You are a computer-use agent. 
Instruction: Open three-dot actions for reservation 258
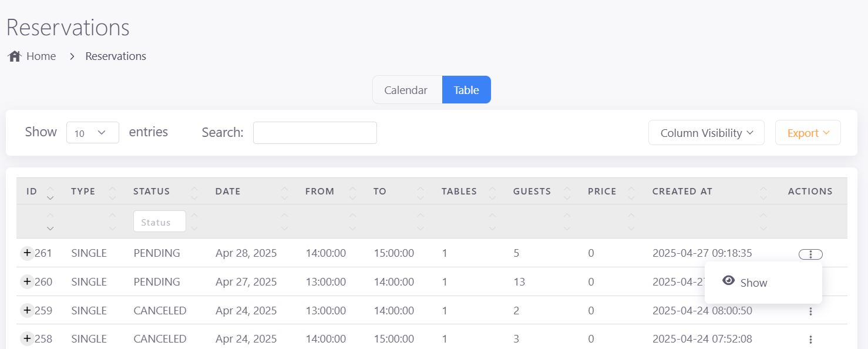pos(810,340)
